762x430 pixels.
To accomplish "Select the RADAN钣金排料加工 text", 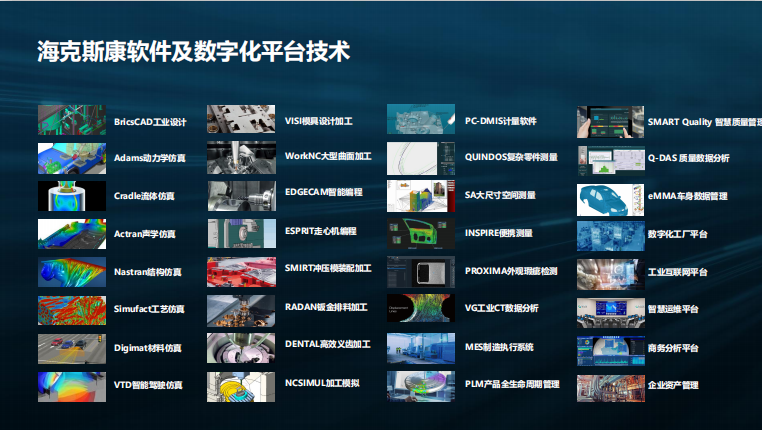I will [326, 307].
